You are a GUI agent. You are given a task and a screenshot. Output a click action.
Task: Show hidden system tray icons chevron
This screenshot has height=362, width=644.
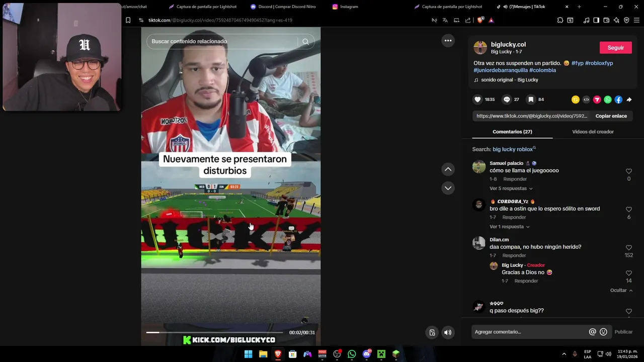coord(563,354)
